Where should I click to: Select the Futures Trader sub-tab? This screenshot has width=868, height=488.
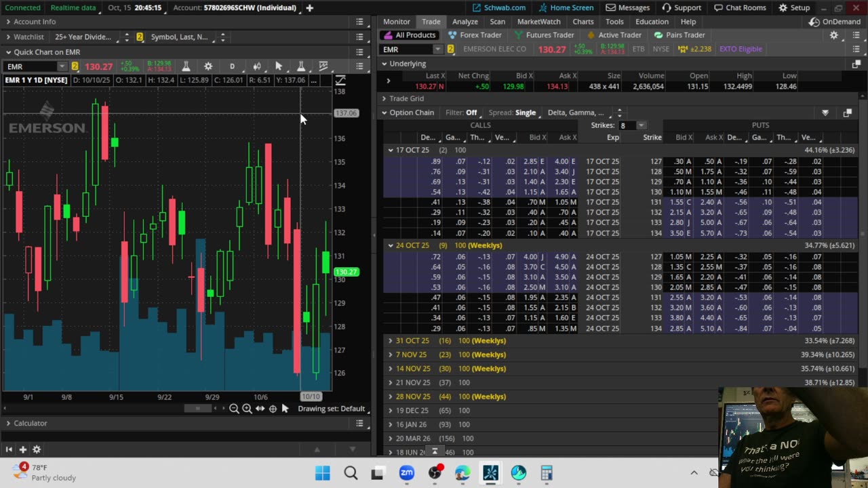544,35
